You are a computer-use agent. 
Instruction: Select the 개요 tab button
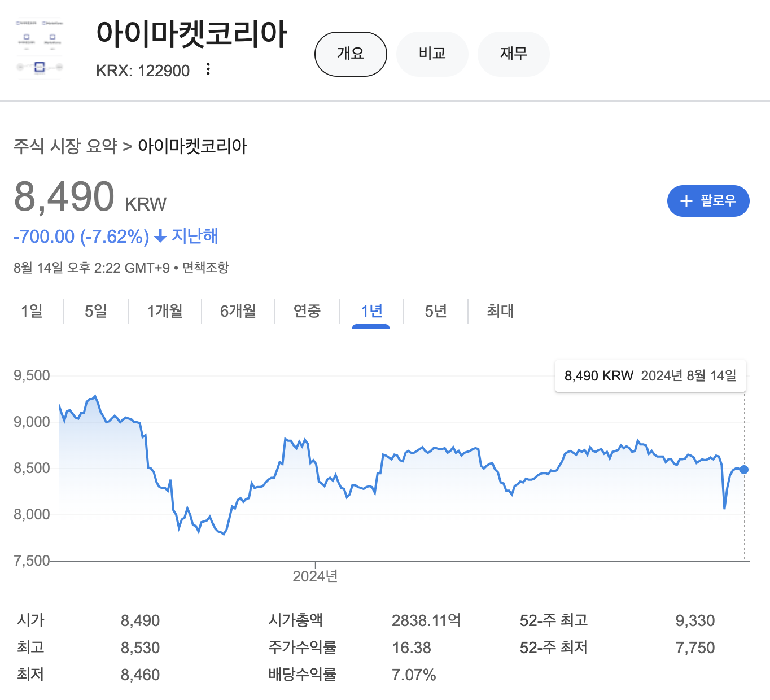coord(351,54)
